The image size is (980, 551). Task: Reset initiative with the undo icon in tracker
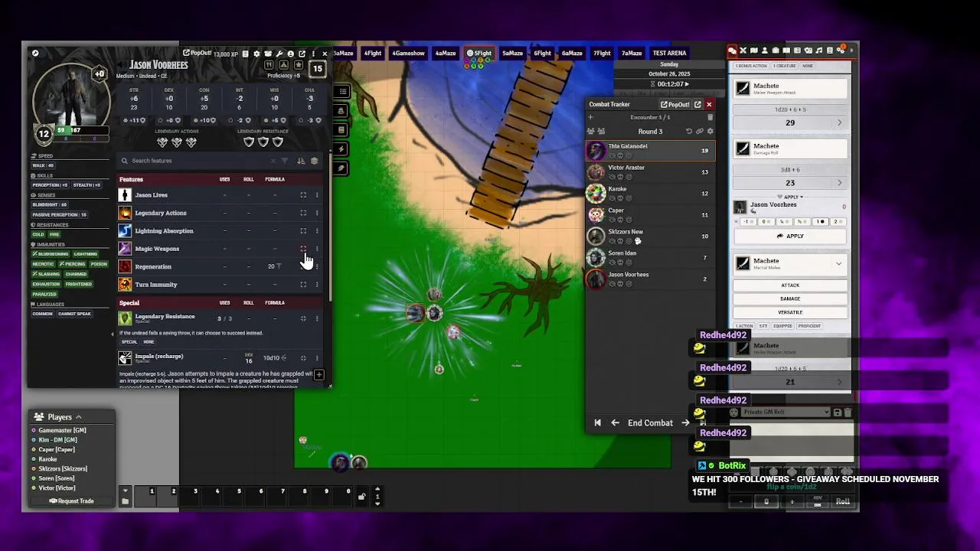[x=689, y=132]
